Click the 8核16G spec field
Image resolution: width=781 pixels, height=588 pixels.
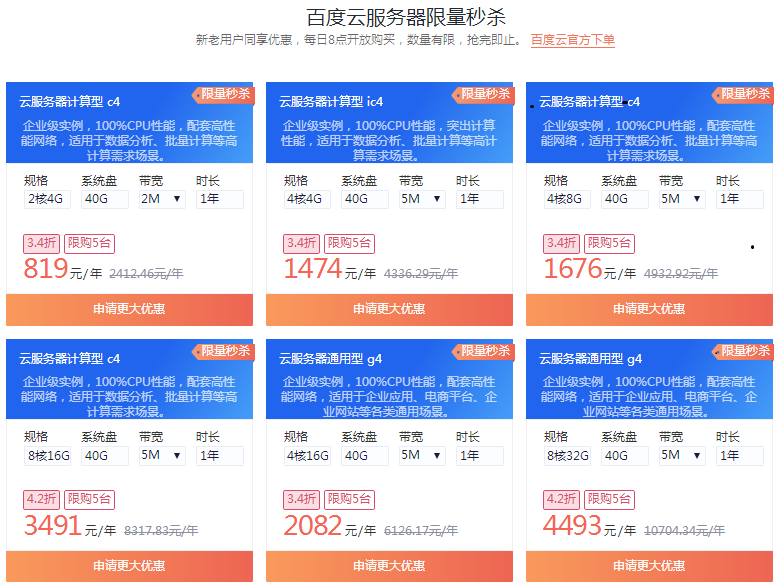(47, 456)
